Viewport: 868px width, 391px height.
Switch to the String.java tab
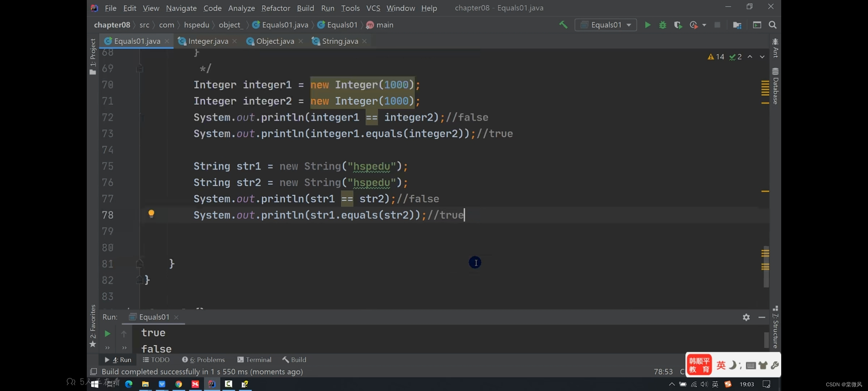[340, 41]
